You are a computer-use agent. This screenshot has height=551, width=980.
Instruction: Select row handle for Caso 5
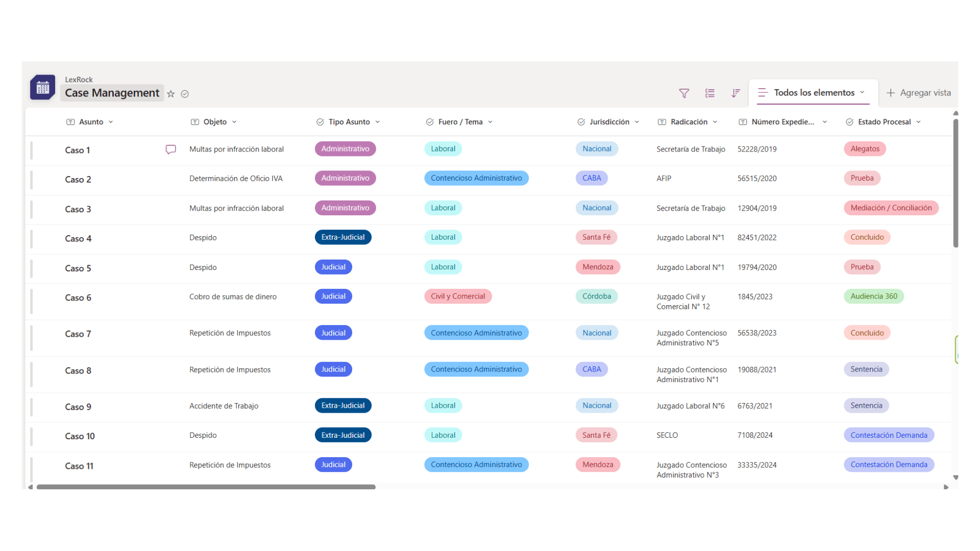(x=32, y=268)
